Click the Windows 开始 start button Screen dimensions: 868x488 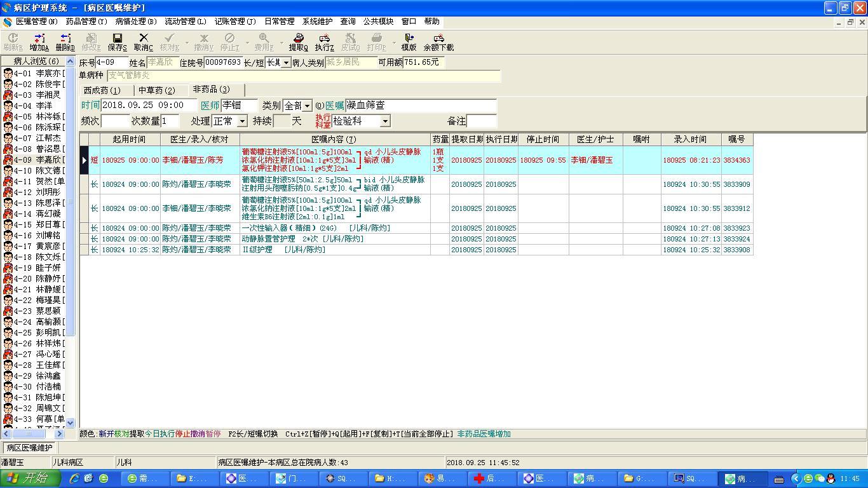pos(30,478)
